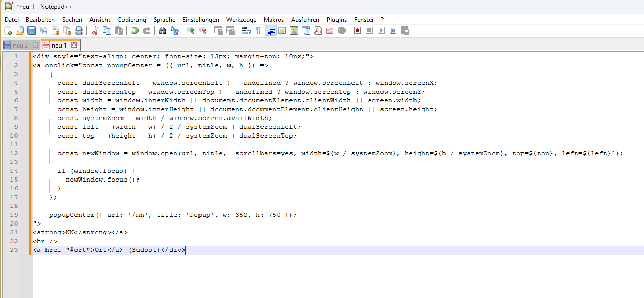Click the Save All toolbar icon
Viewport: 644px width, 298px height.
(x=43, y=31)
